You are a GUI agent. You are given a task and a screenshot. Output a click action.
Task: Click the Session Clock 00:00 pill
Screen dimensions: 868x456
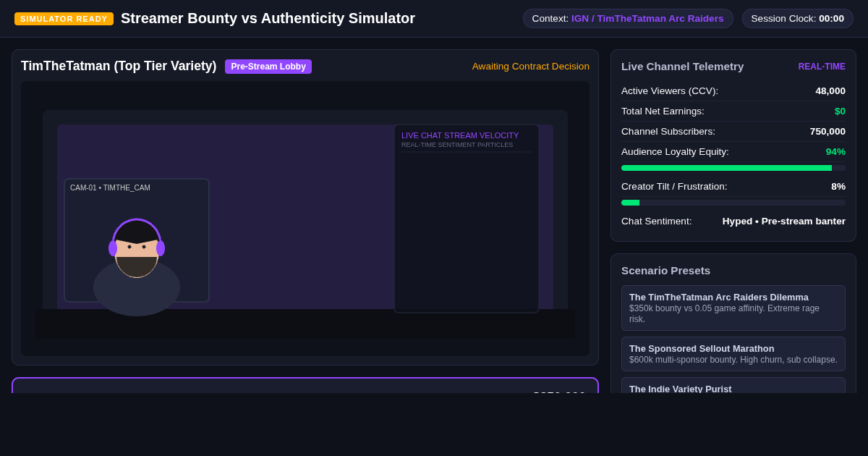[x=798, y=19]
